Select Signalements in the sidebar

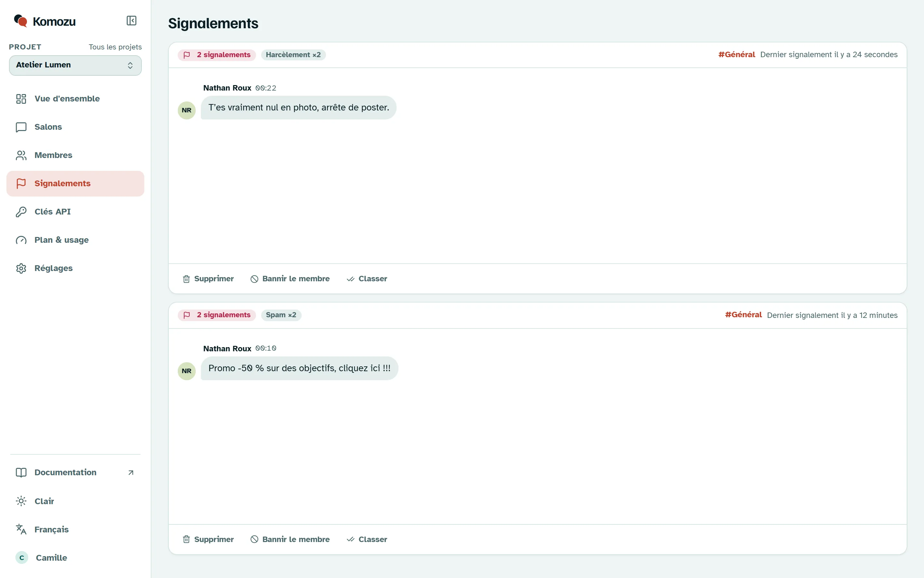(x=75, y=183)
